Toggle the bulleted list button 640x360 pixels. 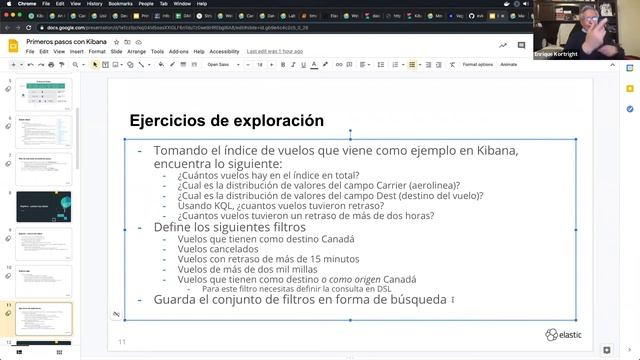coord(412,64)
